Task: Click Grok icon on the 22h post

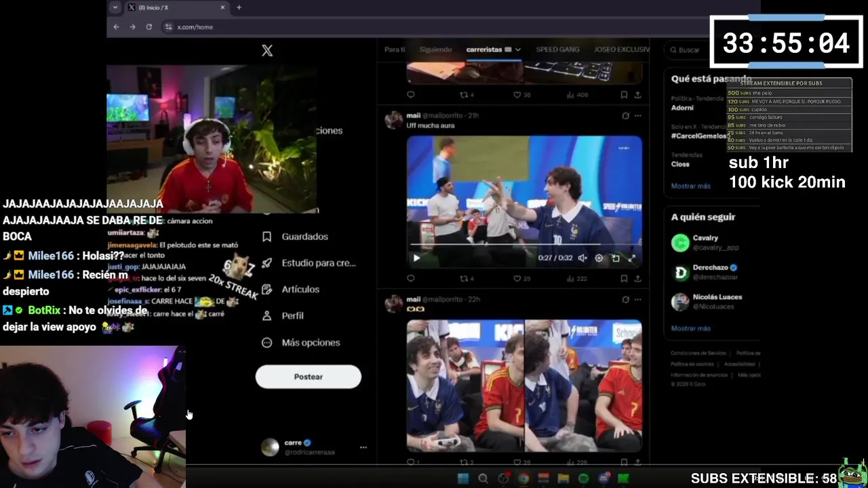Action: tap(625, 300)
